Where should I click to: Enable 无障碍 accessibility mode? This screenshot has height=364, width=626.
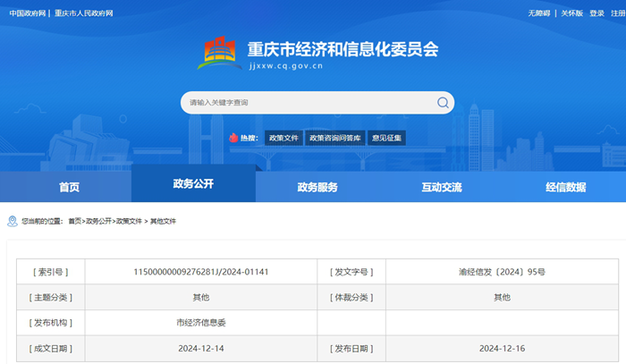539,13
